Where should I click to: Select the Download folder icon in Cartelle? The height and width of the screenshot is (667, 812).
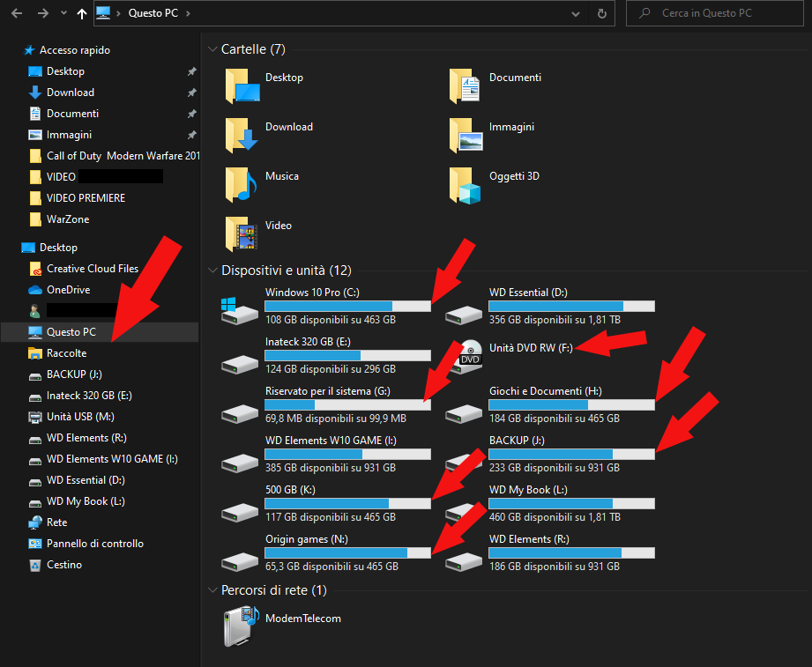(242, 136)
